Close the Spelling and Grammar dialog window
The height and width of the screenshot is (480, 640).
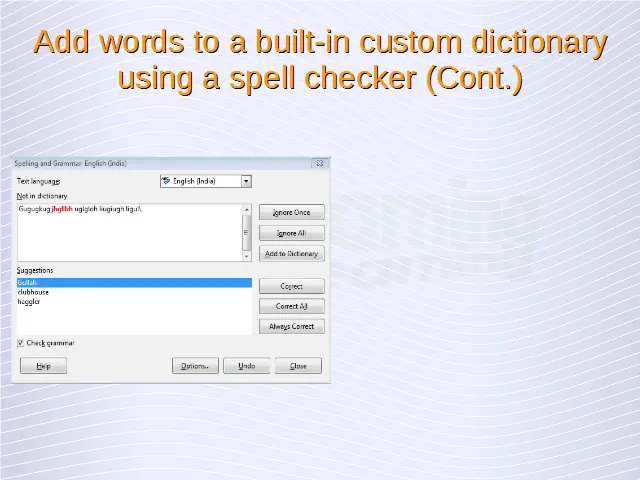[319, 163]
